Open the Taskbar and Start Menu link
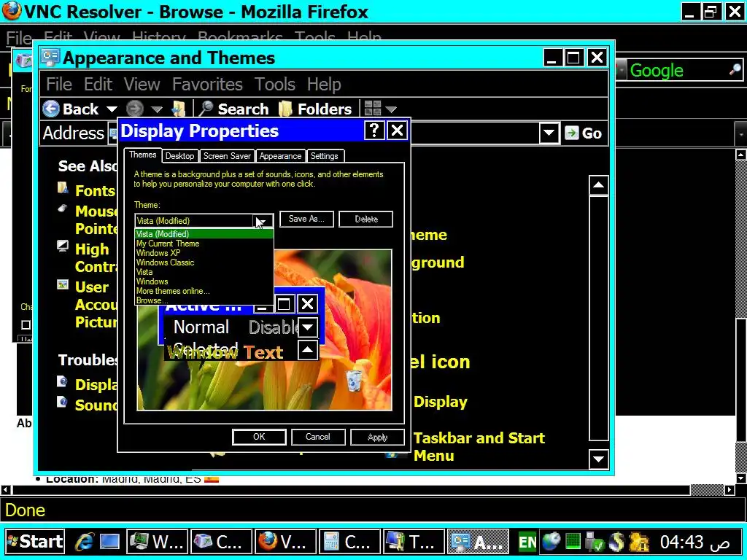 479,447
